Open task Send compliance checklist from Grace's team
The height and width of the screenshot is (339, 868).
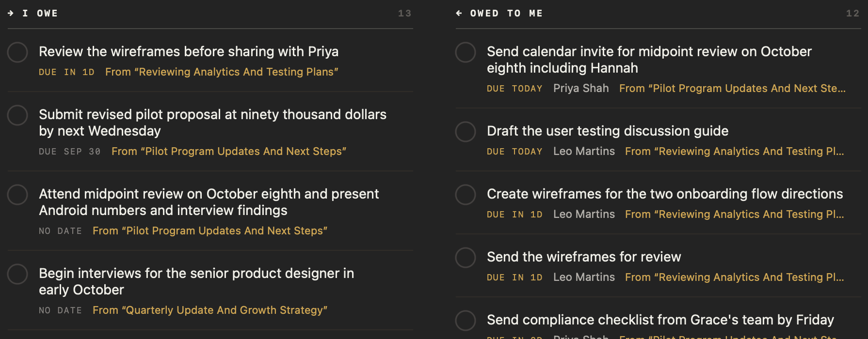click(x=660, y=320)
